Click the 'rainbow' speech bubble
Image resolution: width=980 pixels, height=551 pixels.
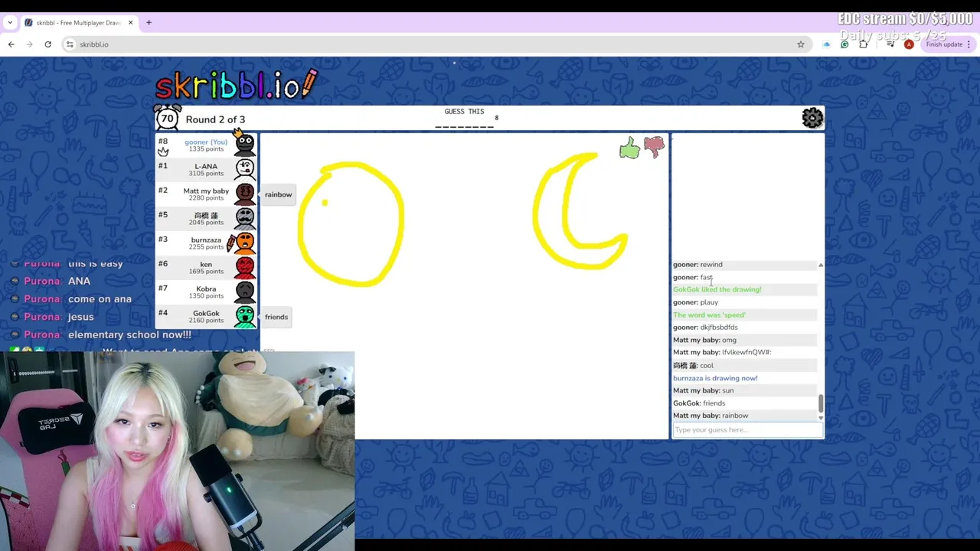pos(278,194)
